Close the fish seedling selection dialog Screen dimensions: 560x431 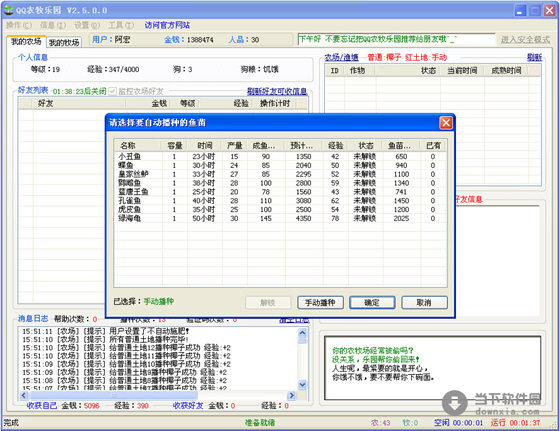tap(446, 123)
